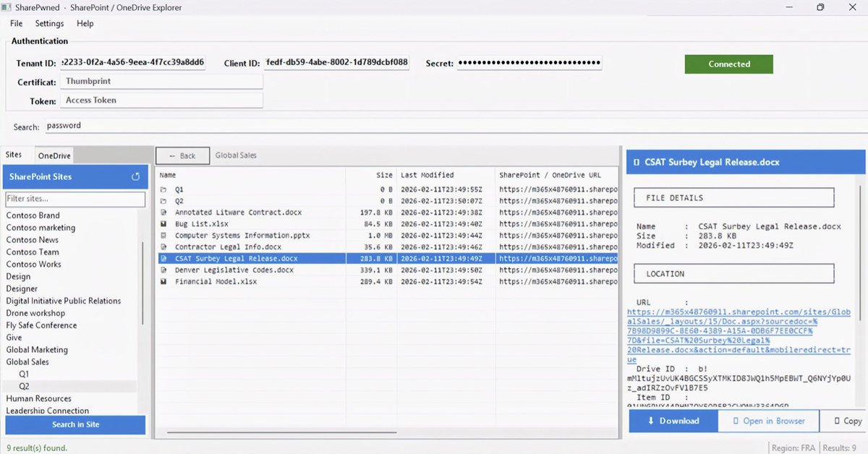This screenshot has width=868, height=454.
Task: Select the Give site
Action: tap(14, 338)
